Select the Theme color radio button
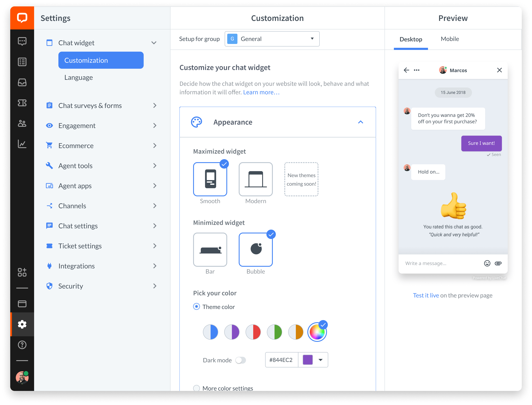532x405 pixels. click(x=197, y=307)
